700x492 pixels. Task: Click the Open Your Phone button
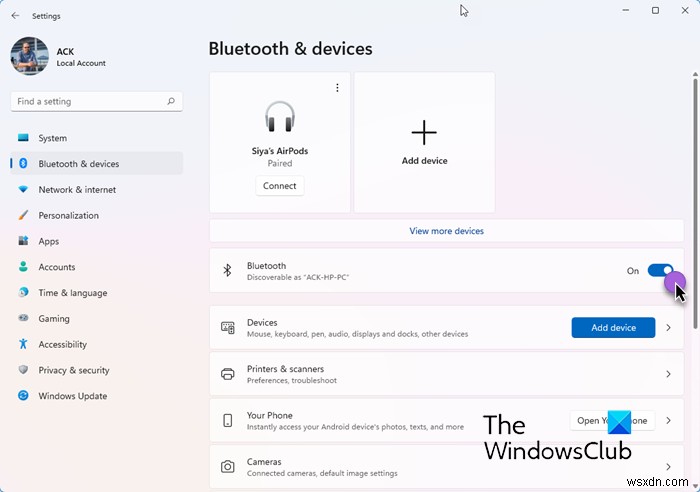coord(612,421)
